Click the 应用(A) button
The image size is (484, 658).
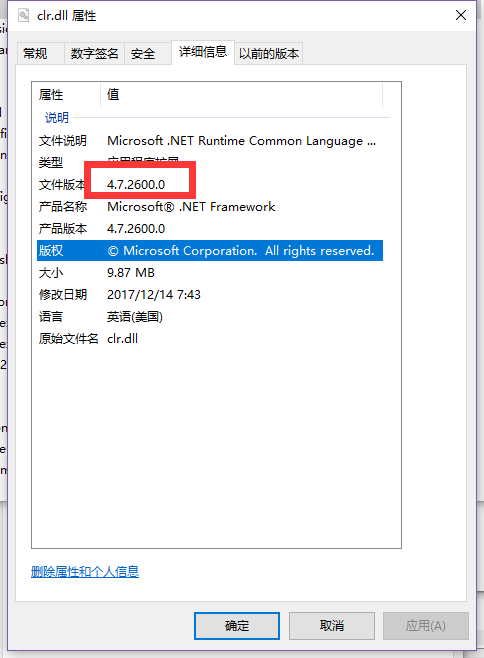(426, 626)
